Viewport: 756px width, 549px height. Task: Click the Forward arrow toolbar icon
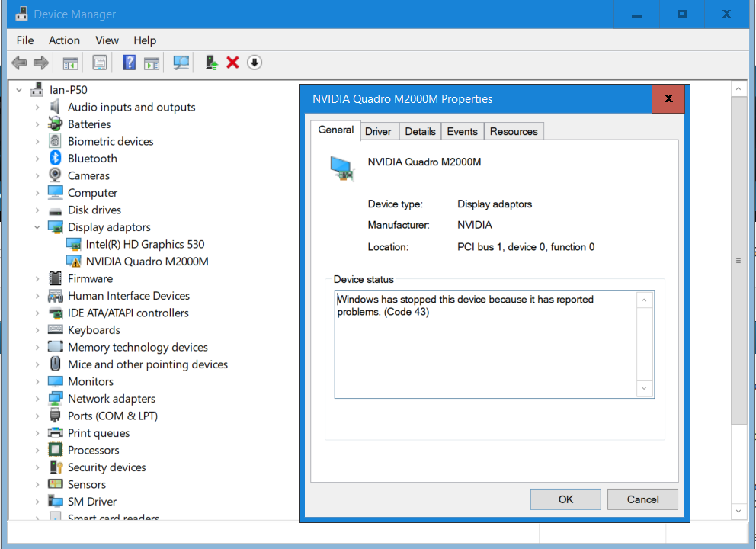41,63
